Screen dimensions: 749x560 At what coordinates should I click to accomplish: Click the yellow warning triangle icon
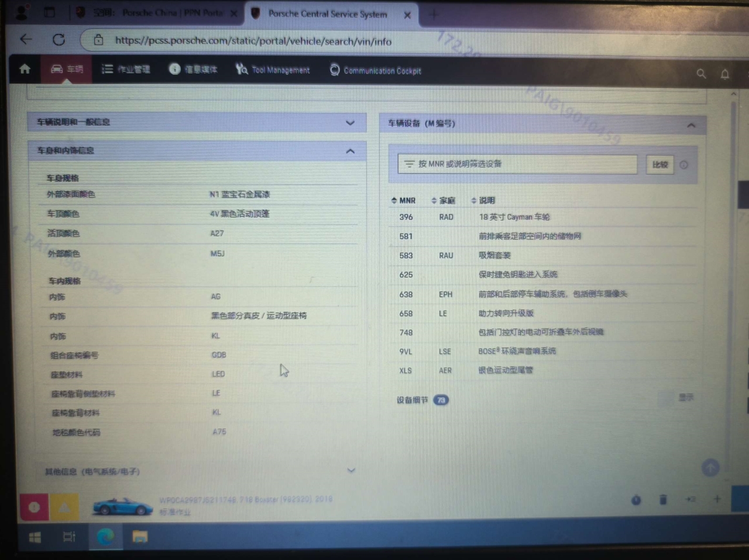pos(64,507)
